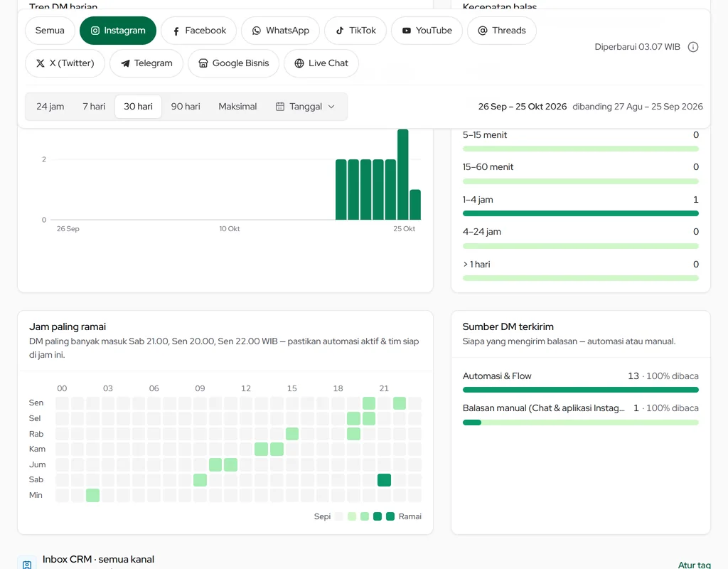The width and height of the screenshot is (728, 569).
Task: Select the 30 hari range tab
Action: (x=139, y=107)
